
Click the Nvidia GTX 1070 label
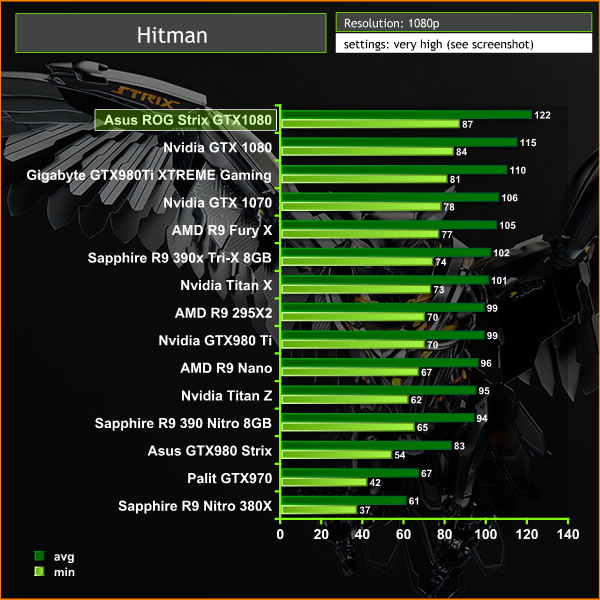217,202
